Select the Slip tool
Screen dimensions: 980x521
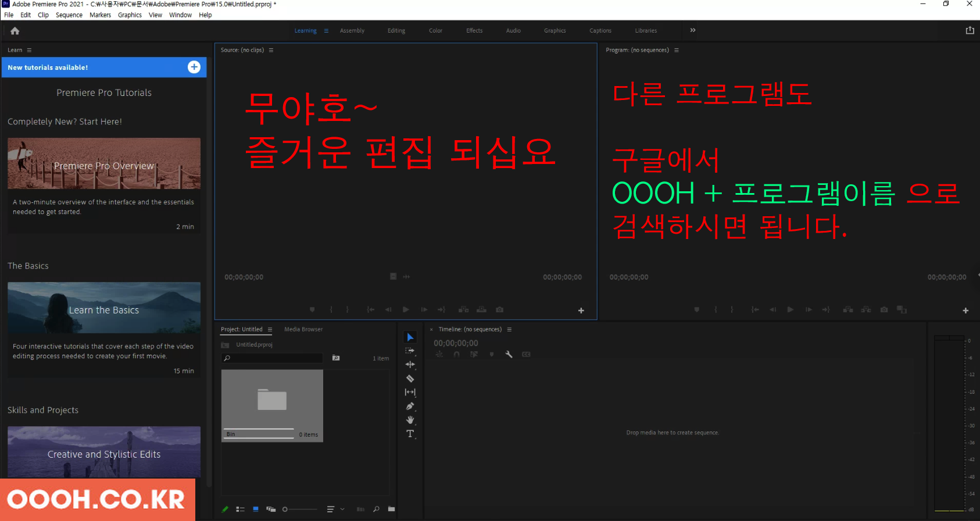tap(410, 392)
